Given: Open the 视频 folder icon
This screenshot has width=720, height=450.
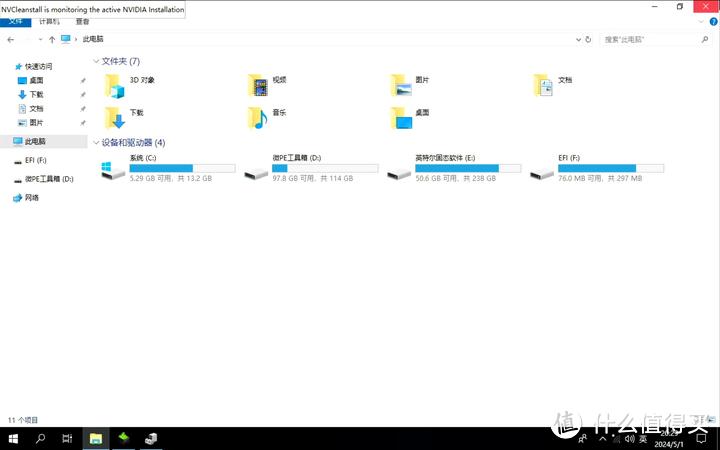Looking at the screenshot, I should pos(259,86).
